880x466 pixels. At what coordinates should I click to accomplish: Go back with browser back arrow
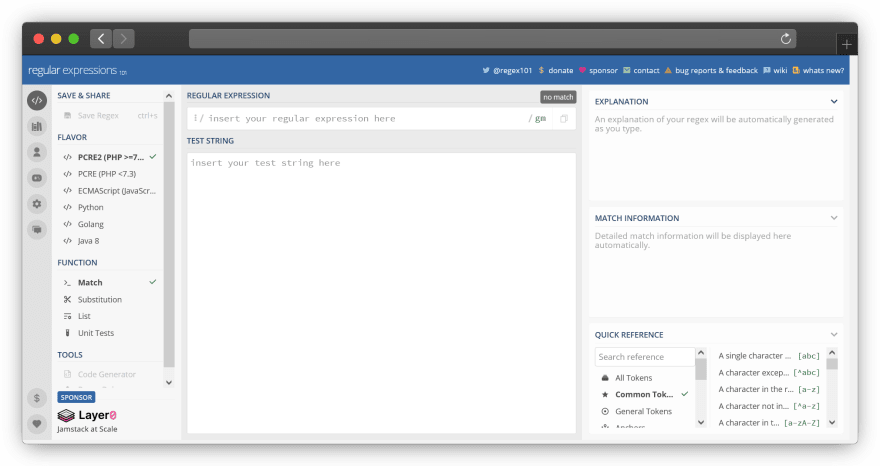pyautogui.click(x=101, y=39)
